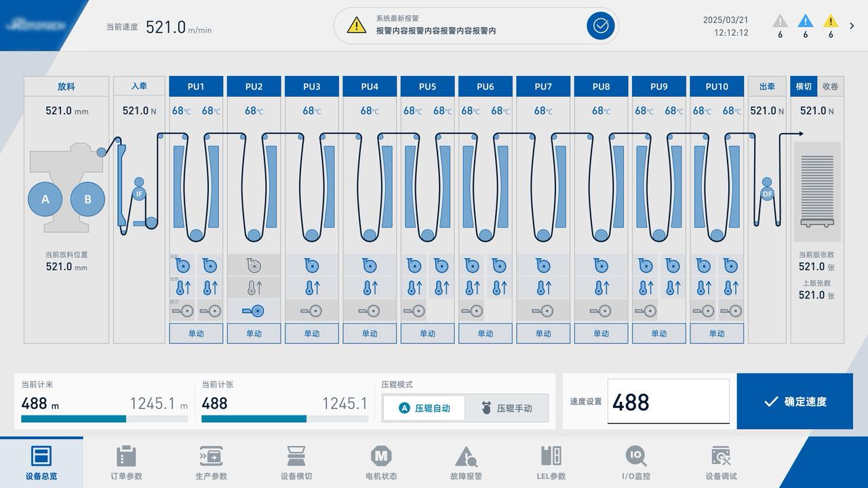Click the yellow warning triangle indicator
The image size is (868, 488).
point(830,22)
